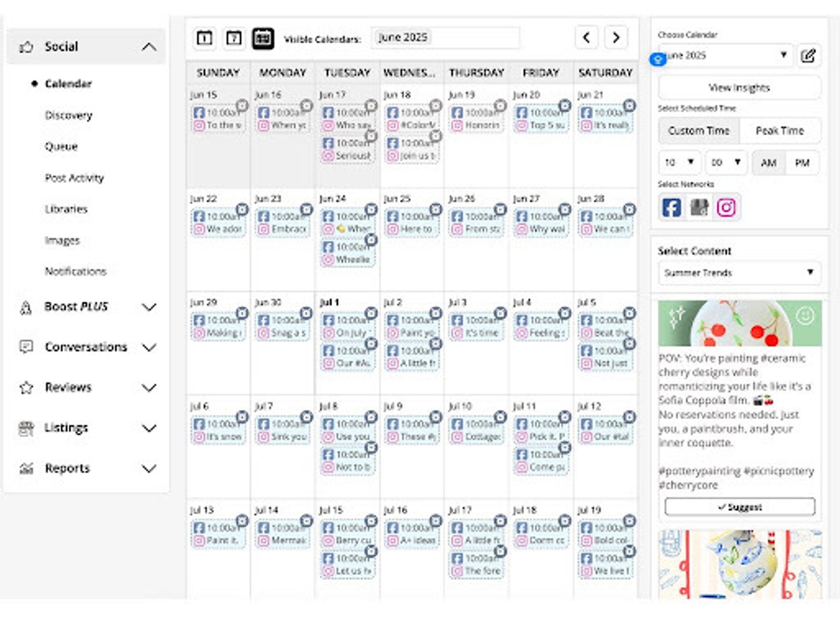Remove the Jun 19 scheduled post

(x=500, y=106)
